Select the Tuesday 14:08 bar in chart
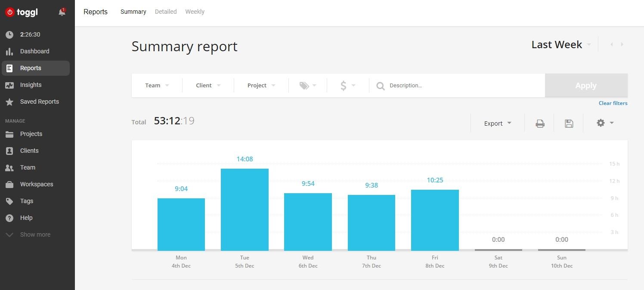 [x=245, y=210]
